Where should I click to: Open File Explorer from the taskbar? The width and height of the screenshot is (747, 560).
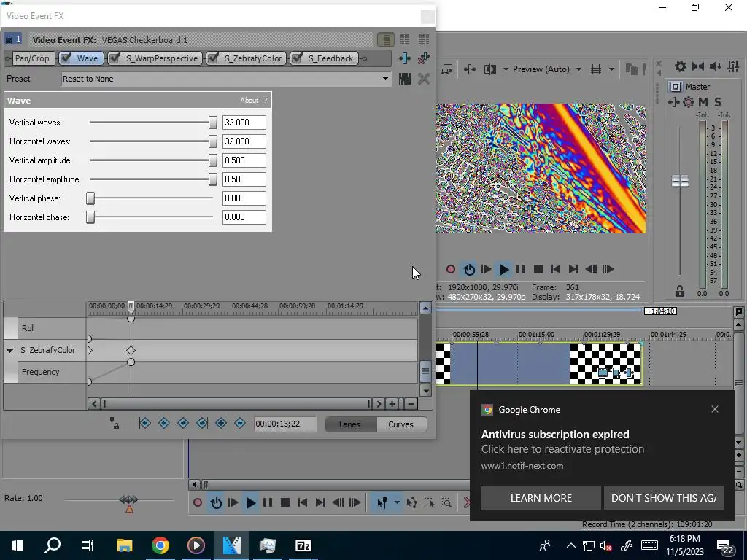(x=124, y=545)
